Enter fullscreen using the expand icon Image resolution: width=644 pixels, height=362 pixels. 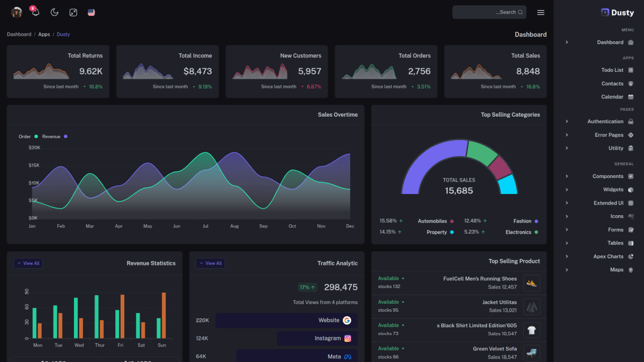[x=73, y=12]
